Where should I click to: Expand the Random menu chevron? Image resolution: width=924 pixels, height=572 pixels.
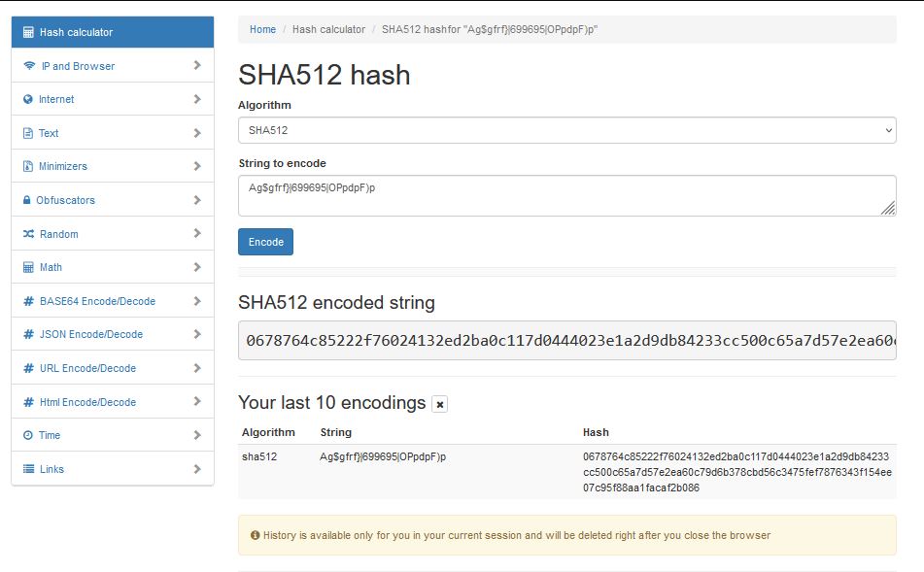pos(197,233)
